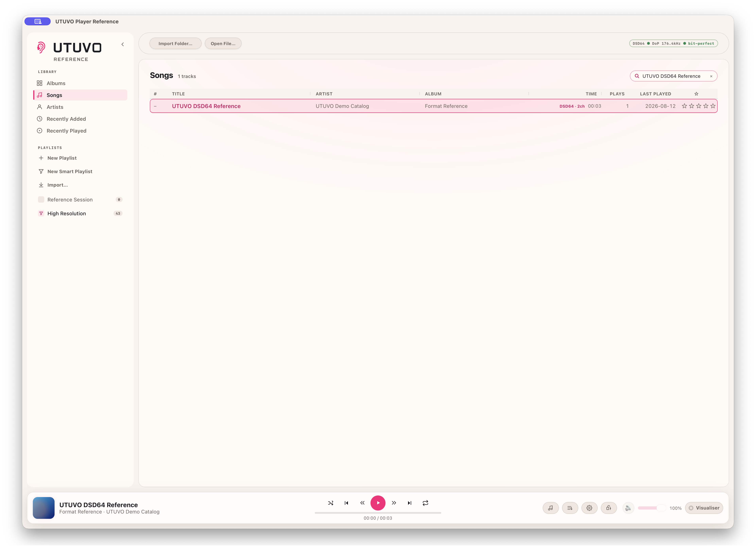Screen dimensions: 756x558
Task: Click album Format Reference in track row
Action: click(446, 106)
